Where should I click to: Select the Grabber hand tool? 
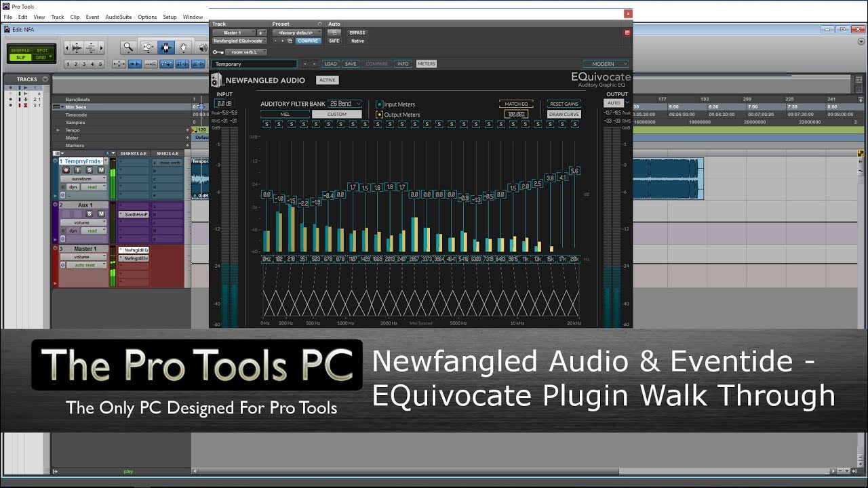tap(183, 47)
